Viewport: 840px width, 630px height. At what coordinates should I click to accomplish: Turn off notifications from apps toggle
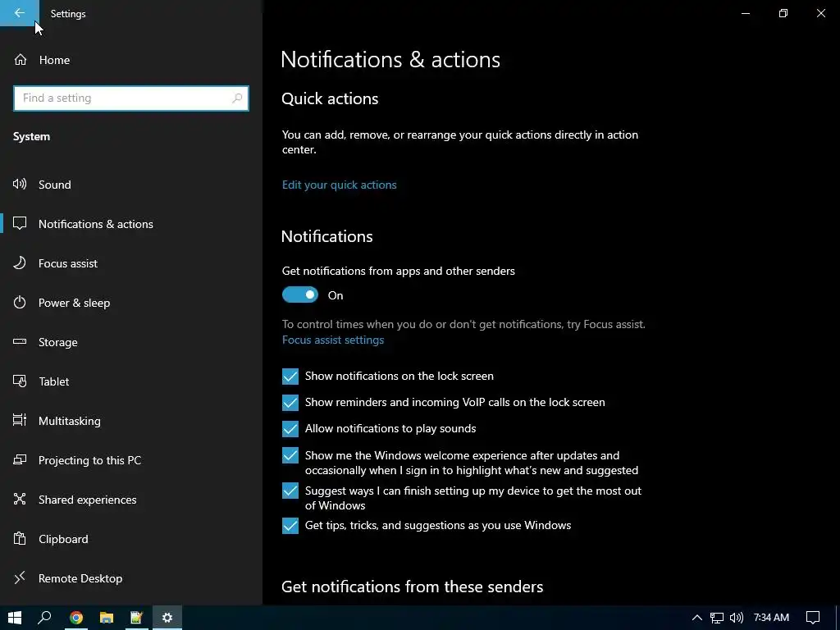(300, 294)
